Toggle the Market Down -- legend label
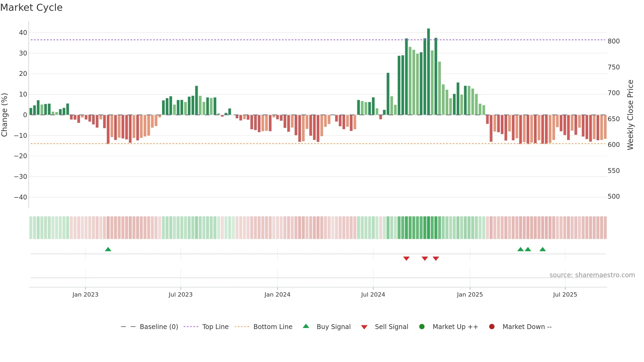This screenshot has width=644, height=362. click(x=527, y=327)
